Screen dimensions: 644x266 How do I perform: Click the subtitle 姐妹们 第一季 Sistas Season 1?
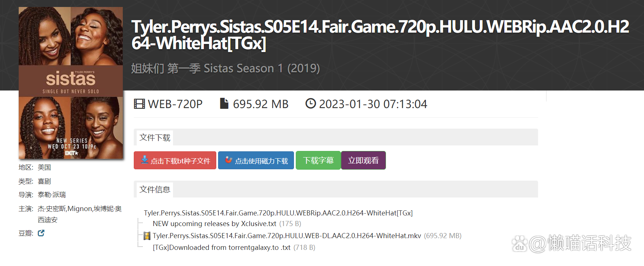(x=225, y=69)
